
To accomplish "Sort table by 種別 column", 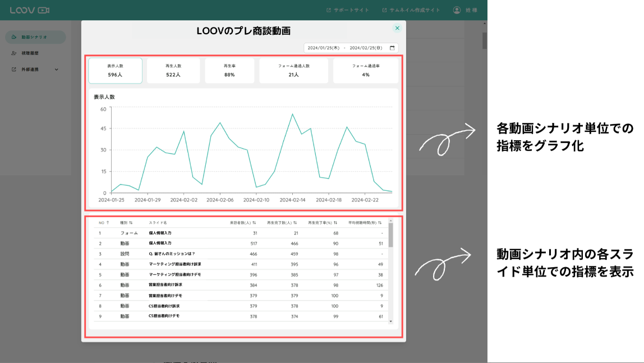I will point(126,223).
